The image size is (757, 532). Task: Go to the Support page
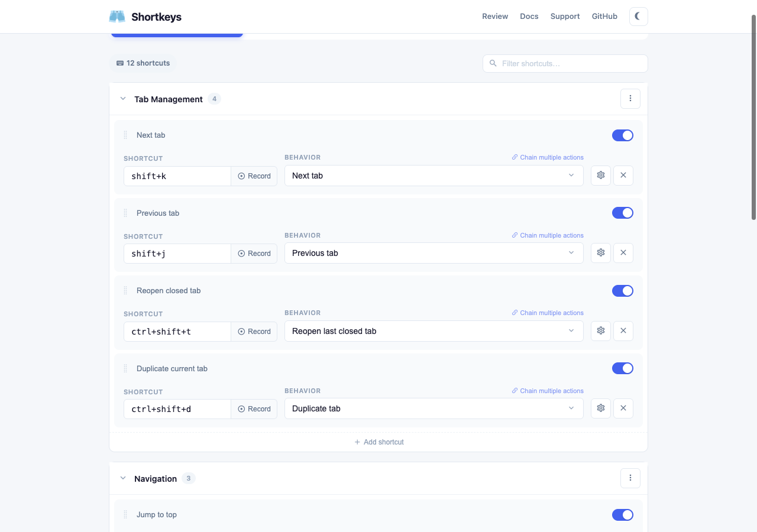tap(565, 17)
